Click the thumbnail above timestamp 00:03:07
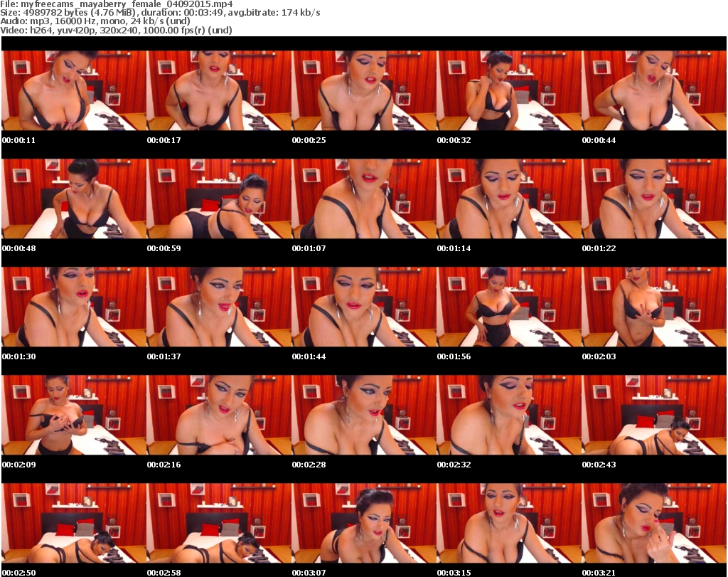 pos(364,523)
